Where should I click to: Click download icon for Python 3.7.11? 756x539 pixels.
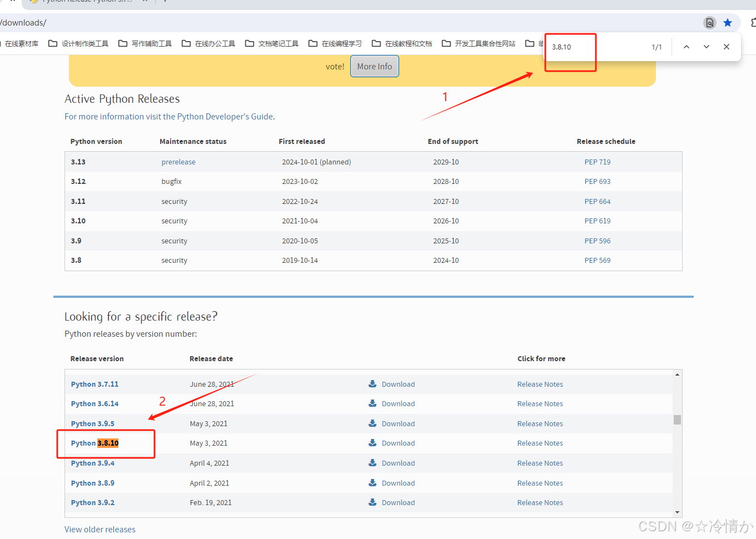coord(372,384)
